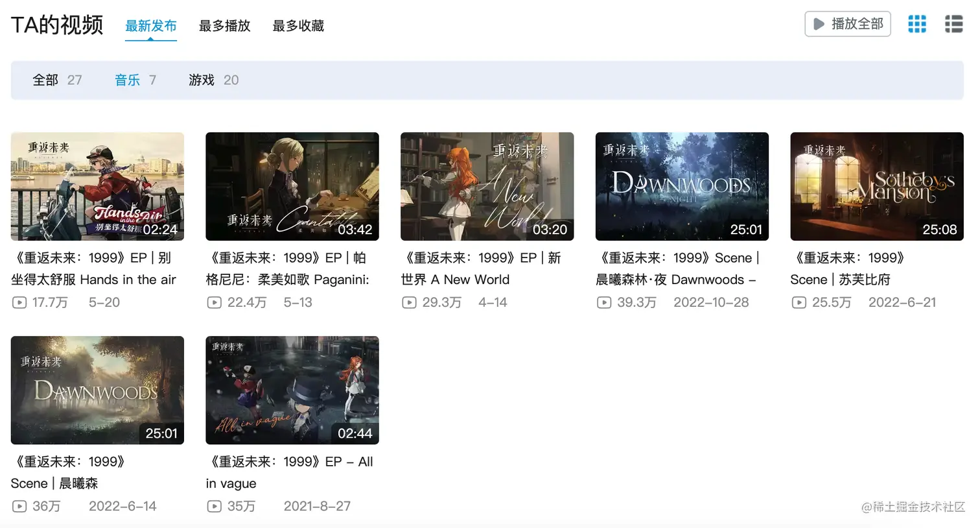Click the upload date 5-20
This screenshot has height=528, width=980.
[x=104, y=302]
